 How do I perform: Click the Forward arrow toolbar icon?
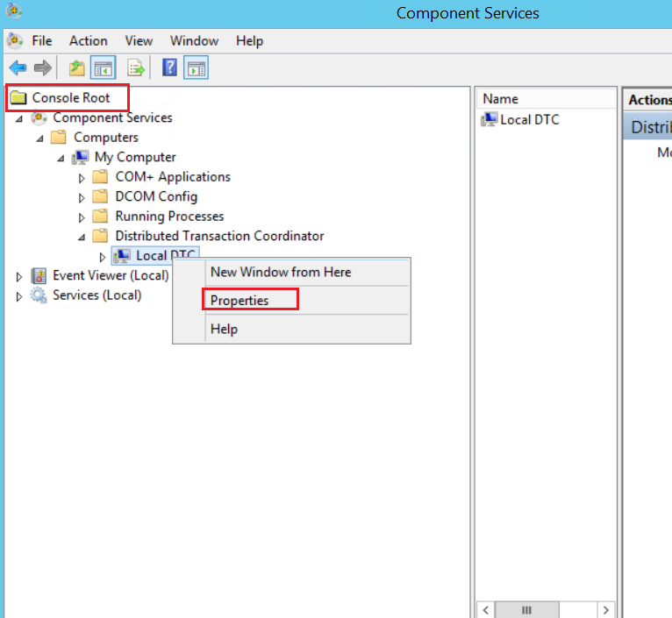click(x=43, y=67)
